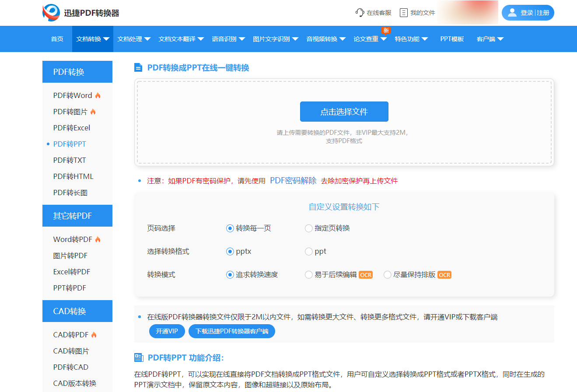Viewport: 577px width, 392px height.
Task: Open PDF转Excel in sidebar
Action: point(72,128)
